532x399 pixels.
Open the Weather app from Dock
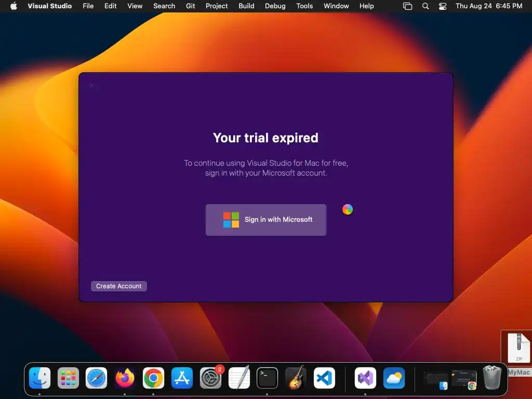click(394, 378)
